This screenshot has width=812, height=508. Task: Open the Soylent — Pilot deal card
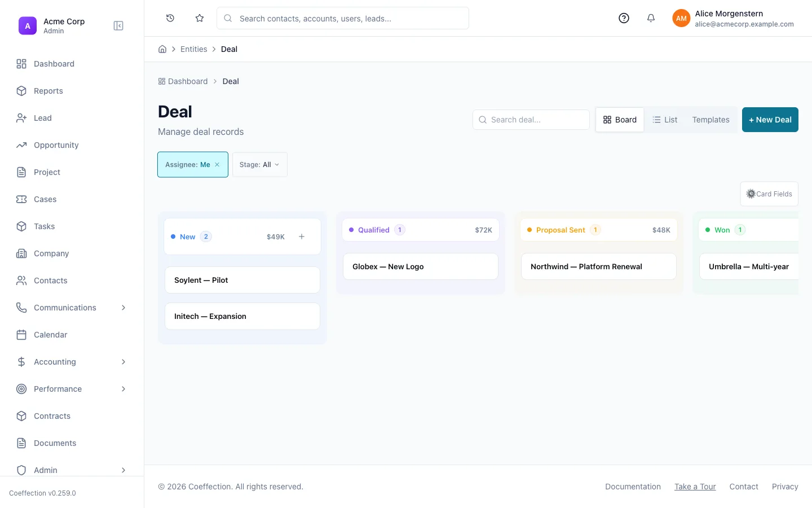coord(242,280)
